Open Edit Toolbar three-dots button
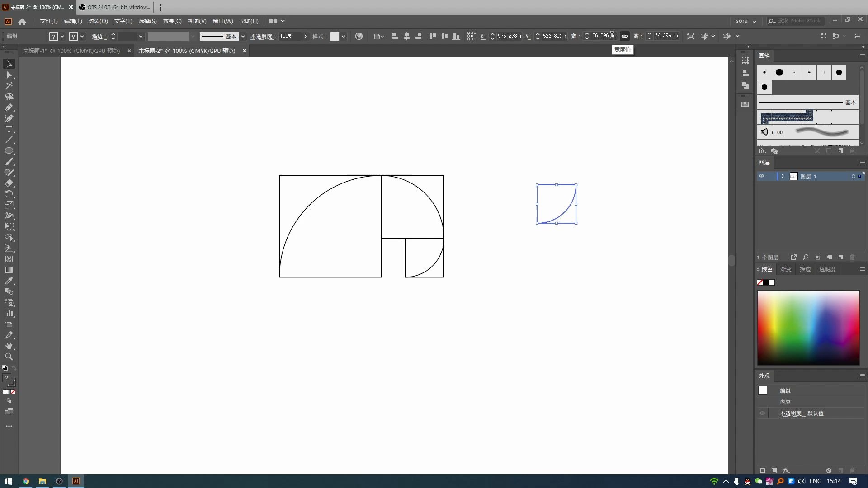The height and width of the screenshot is (488, 868). pos(9,426)
